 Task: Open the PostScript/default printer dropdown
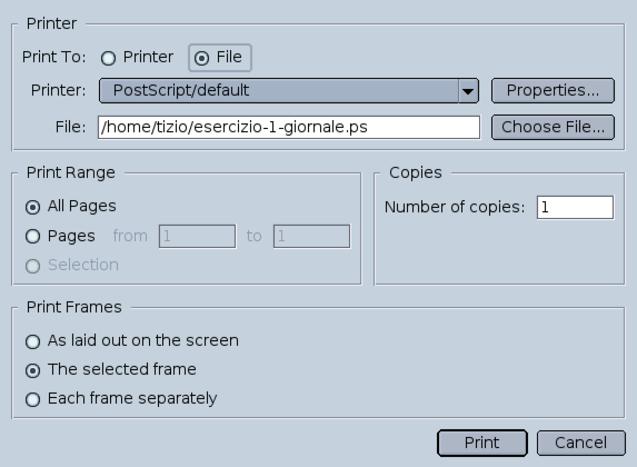click(x=279, y=91)
